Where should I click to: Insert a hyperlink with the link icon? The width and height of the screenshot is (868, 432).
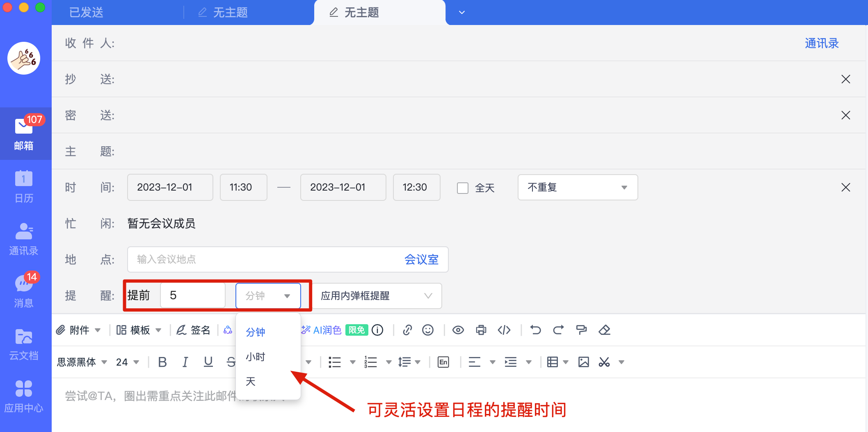pyautogui.click(x=407, y=330)
